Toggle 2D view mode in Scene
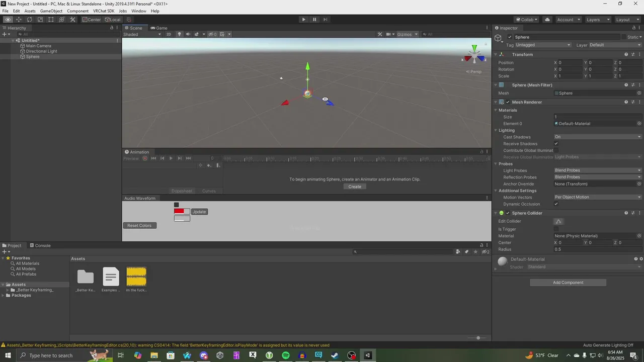The width and height of the screenshot is (644, 362). (x=169, y=34)
